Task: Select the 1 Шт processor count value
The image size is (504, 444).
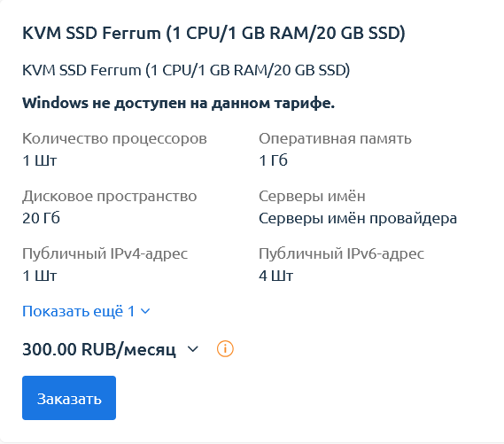Action: pos(40,160)
